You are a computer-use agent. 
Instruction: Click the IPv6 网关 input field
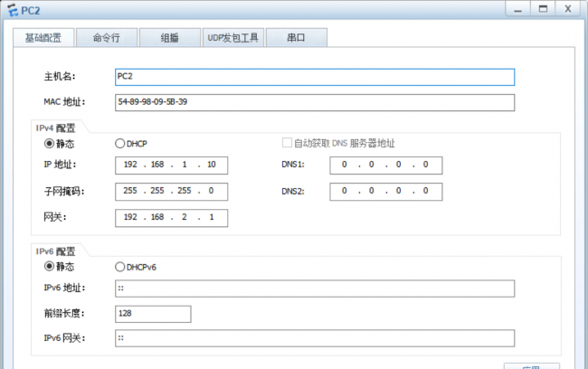pos(315,338)
